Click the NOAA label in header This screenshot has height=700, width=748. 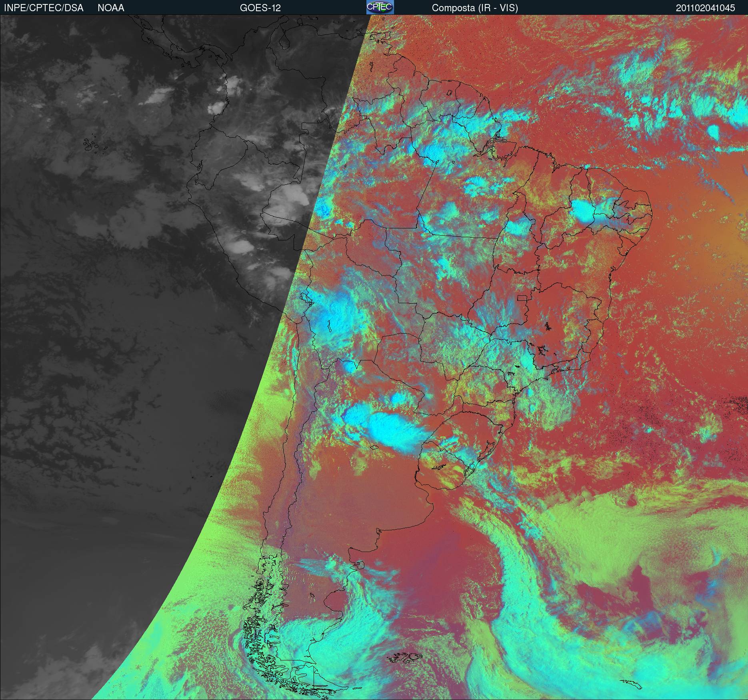tap(111, 8)
